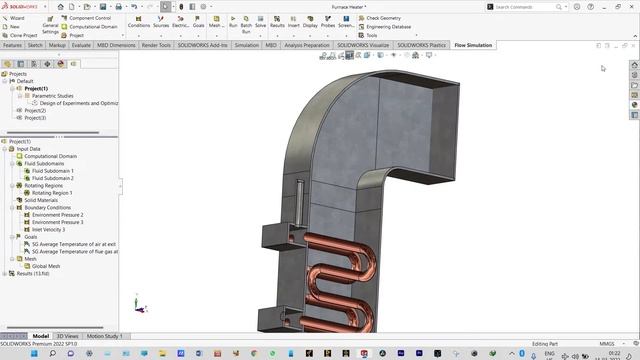Open the Screen capture tool
This screenshot has height=360, width=640.
(x=346, y=22)
